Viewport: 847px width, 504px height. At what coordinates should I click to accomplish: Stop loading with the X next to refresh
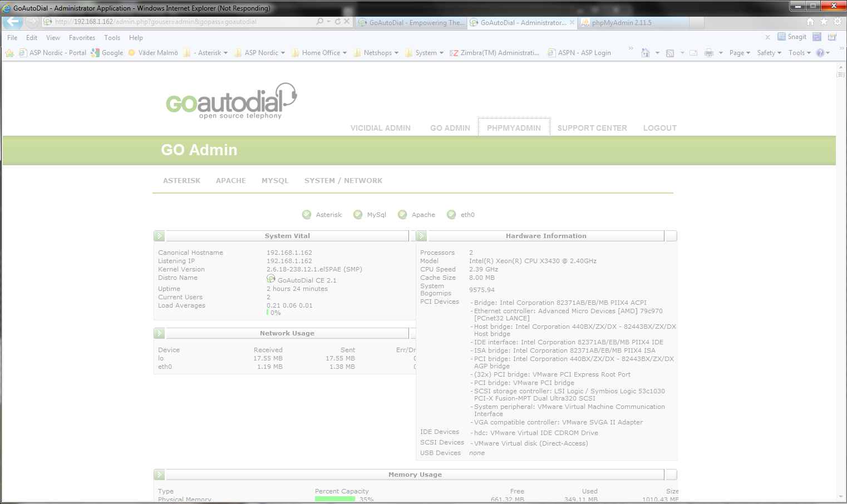tap(347, 22)
